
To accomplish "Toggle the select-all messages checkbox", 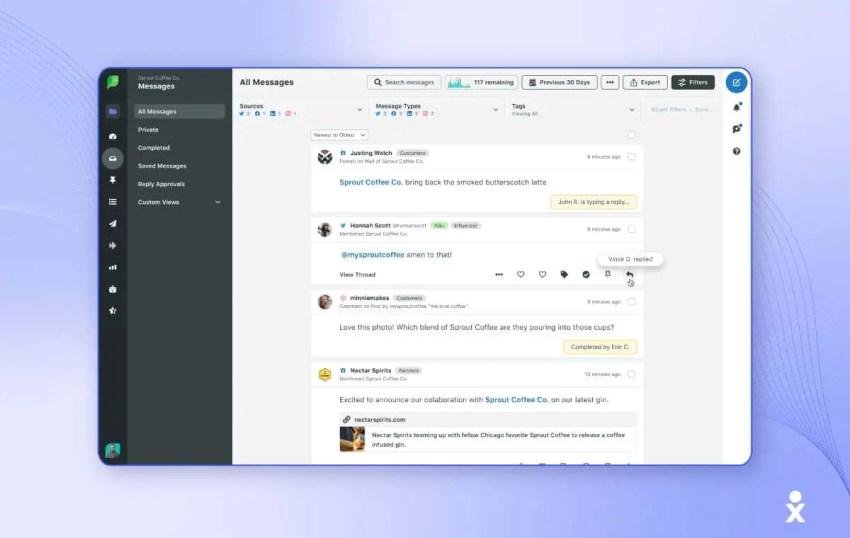I will pyautogui.click(x=632, y=135).
